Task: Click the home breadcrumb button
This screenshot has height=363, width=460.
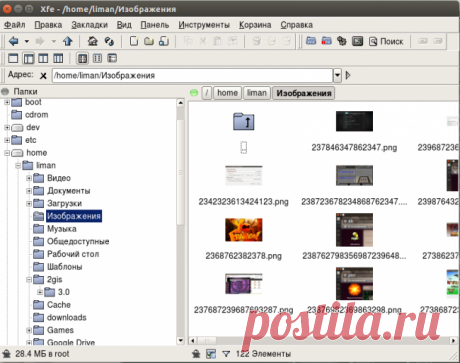Action: [x=227, y=93]
